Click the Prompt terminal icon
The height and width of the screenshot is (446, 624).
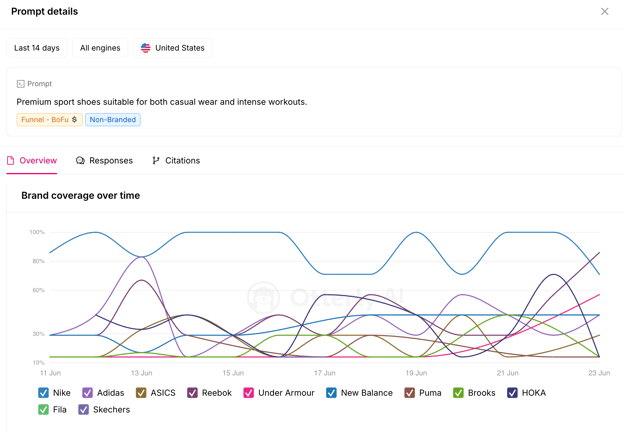click(x=21, y=84)
